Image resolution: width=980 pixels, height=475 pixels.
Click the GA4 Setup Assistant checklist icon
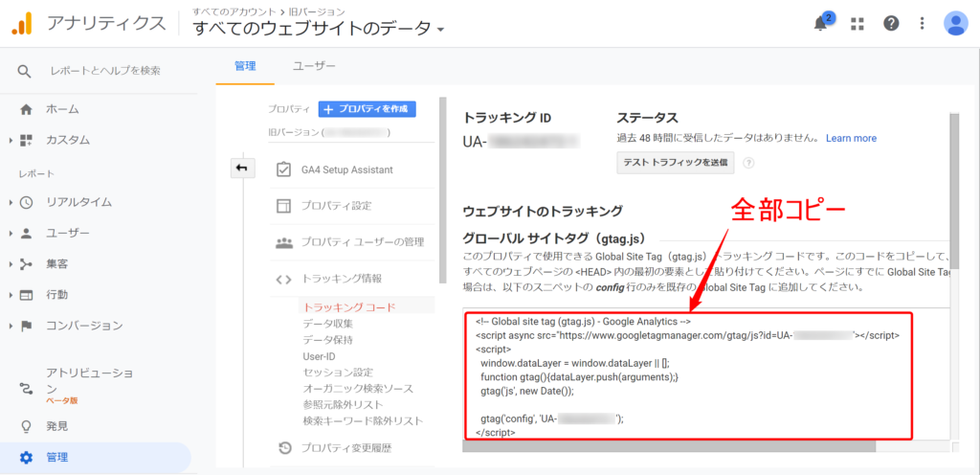(283, 170)
